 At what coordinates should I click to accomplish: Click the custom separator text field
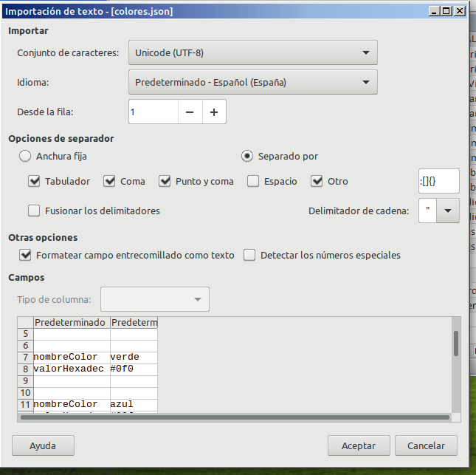[438, 181]
